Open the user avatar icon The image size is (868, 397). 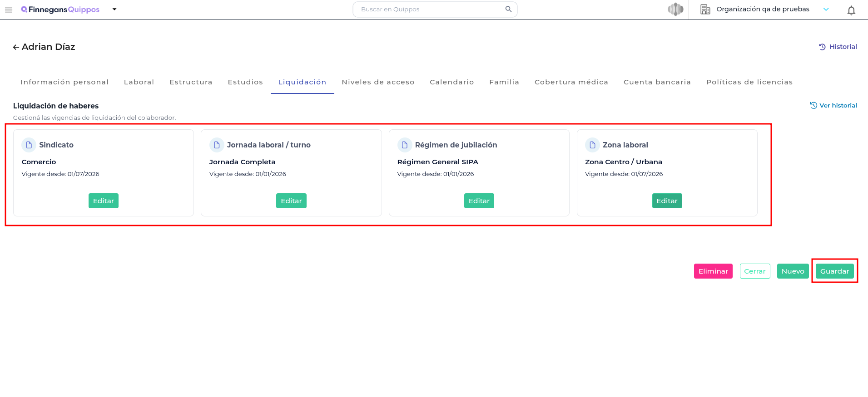(x=675, y=9)
